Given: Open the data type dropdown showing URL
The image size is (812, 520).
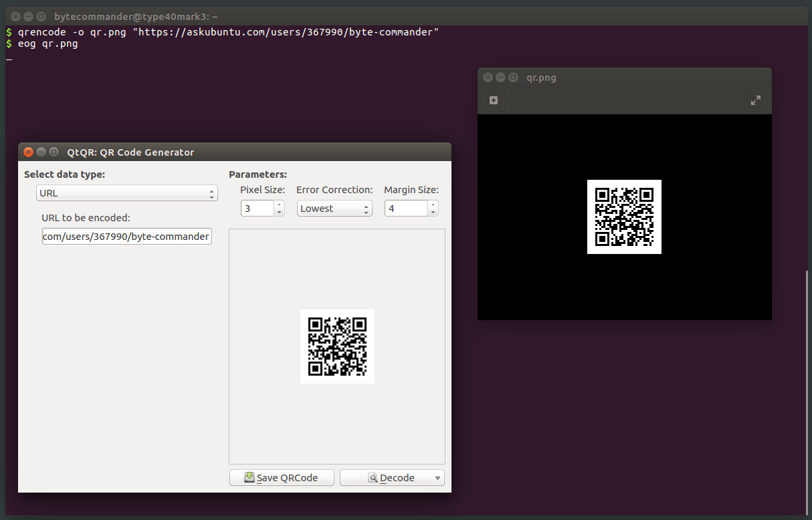Looking at the screenshot, I should [126, 193].
